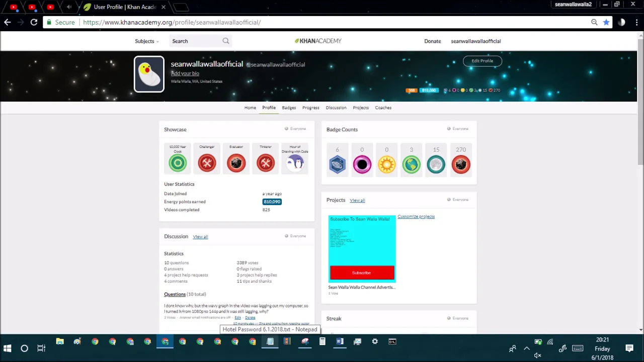Click the Cortana circle icon on the taskbar
The image size is (644, 362).
click(x=24, y=348)
